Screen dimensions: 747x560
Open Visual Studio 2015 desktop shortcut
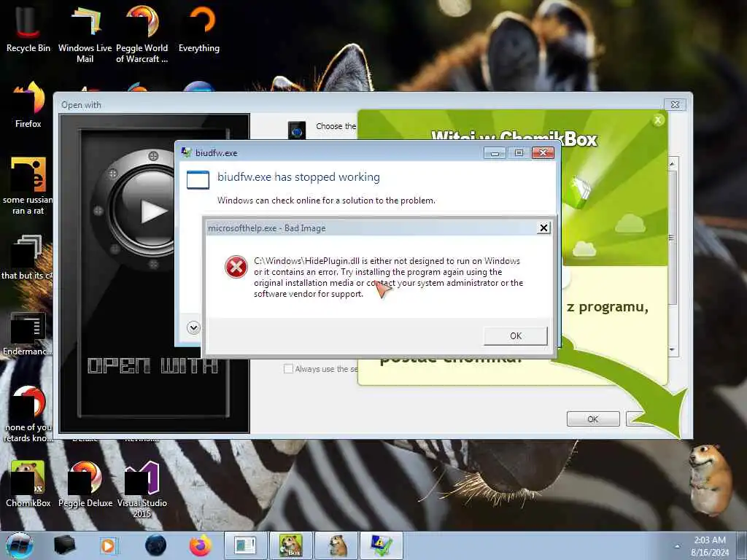point(142,489)
